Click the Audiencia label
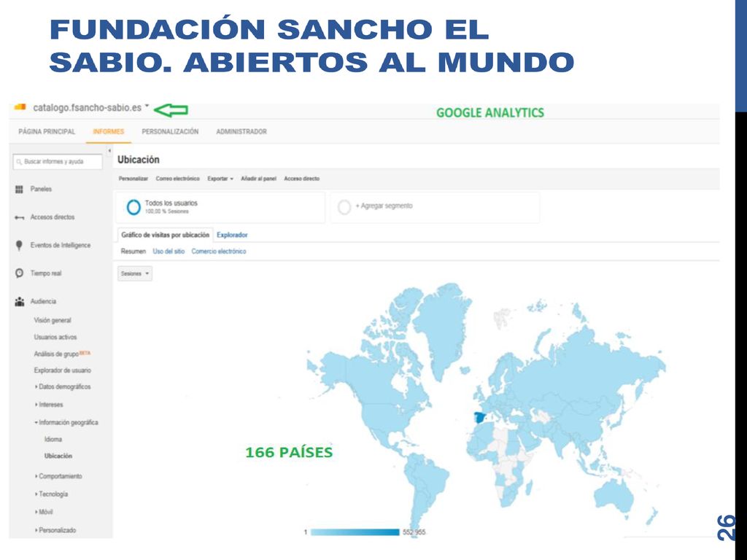This screenshot has width=747, height=560. [x=43, y=301]
